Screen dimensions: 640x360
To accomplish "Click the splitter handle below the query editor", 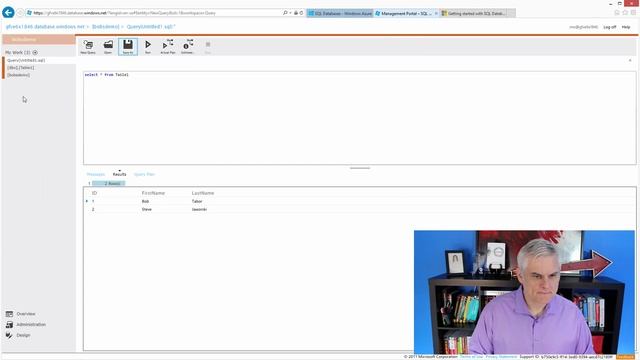I will (360, 168).
